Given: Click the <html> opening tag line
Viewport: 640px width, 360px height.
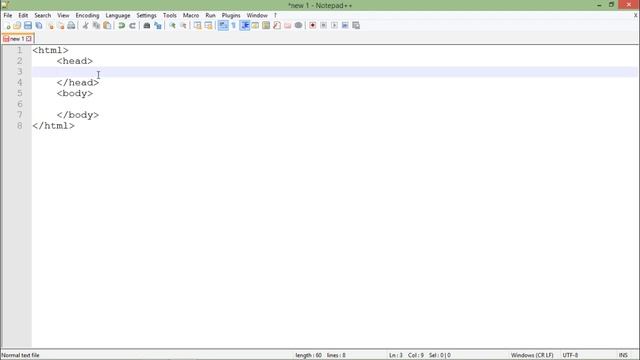Looking at the screenshot, I should pos(50,50).
